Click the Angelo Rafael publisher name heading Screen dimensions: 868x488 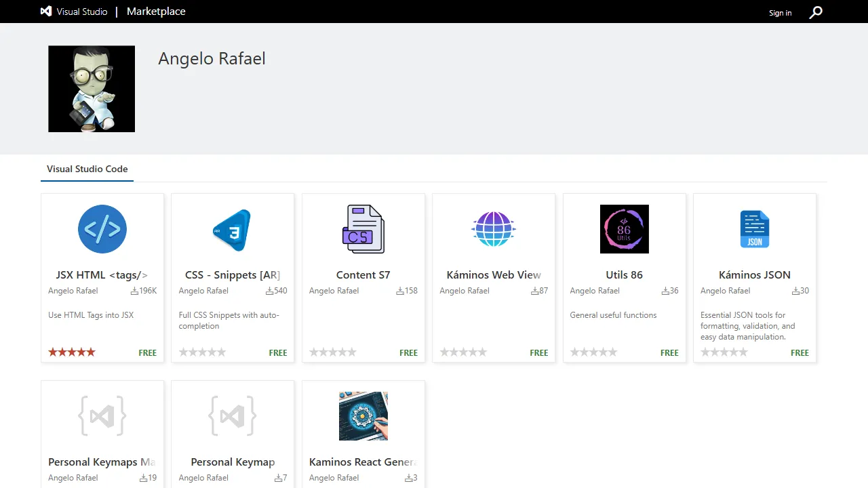[211, 58]
